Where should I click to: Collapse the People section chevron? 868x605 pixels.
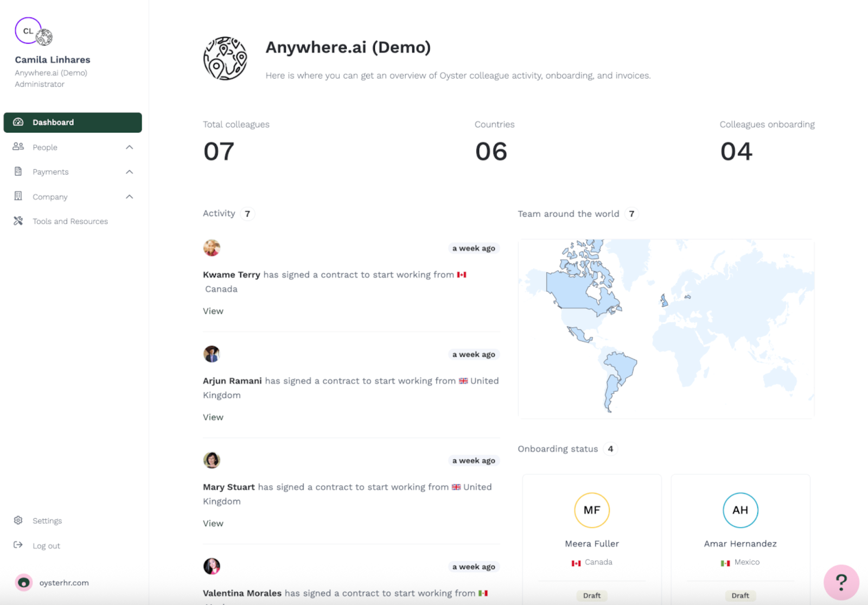pos(129,147)
